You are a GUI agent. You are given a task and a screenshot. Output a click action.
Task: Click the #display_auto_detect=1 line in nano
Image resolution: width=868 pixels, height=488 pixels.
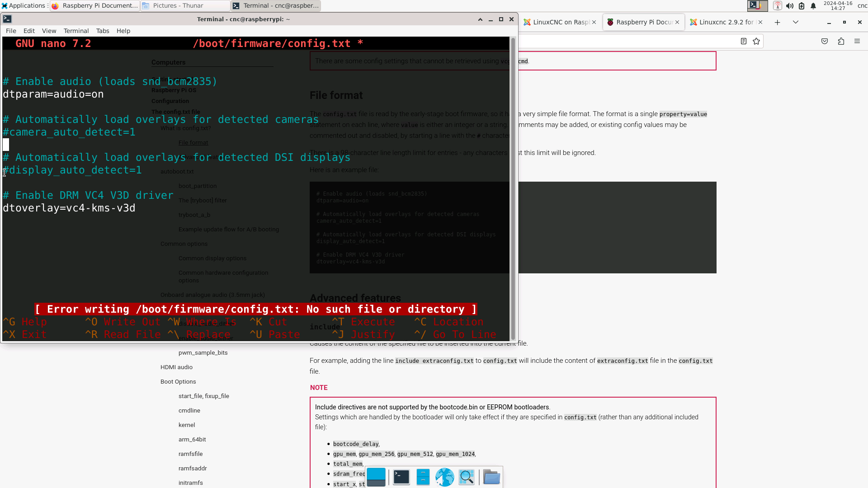pos(72,170)
